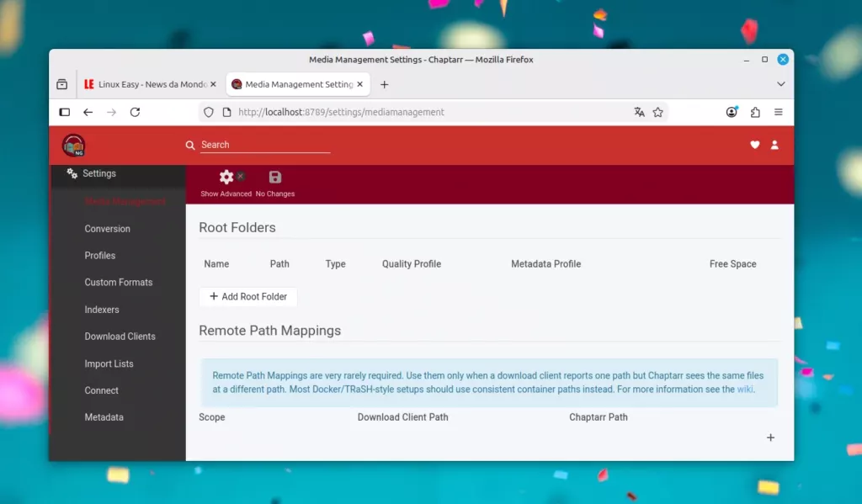Open Profiles settings in sidebar
Viewport: 862px width, 504px height.
click(x=100, y=256)
